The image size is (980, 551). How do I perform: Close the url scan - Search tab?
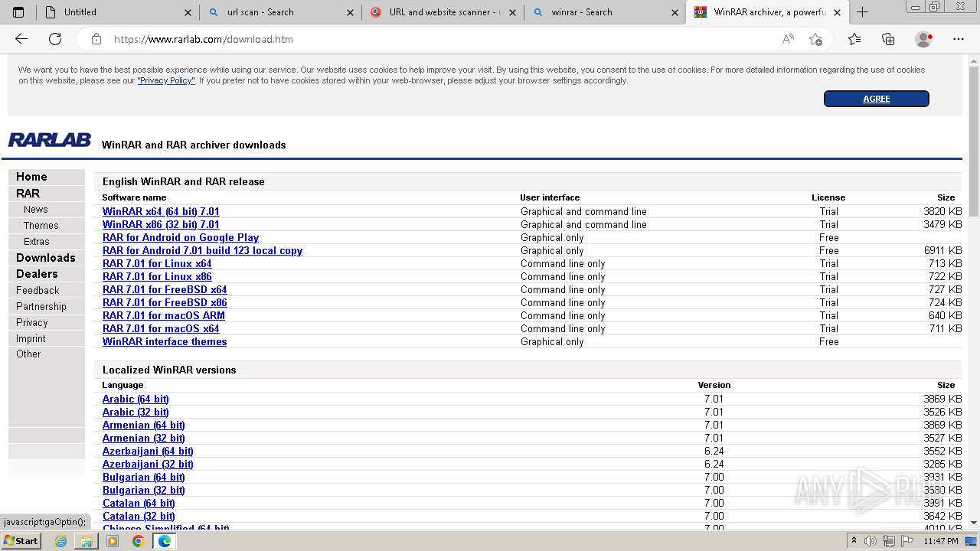[351, 12]
